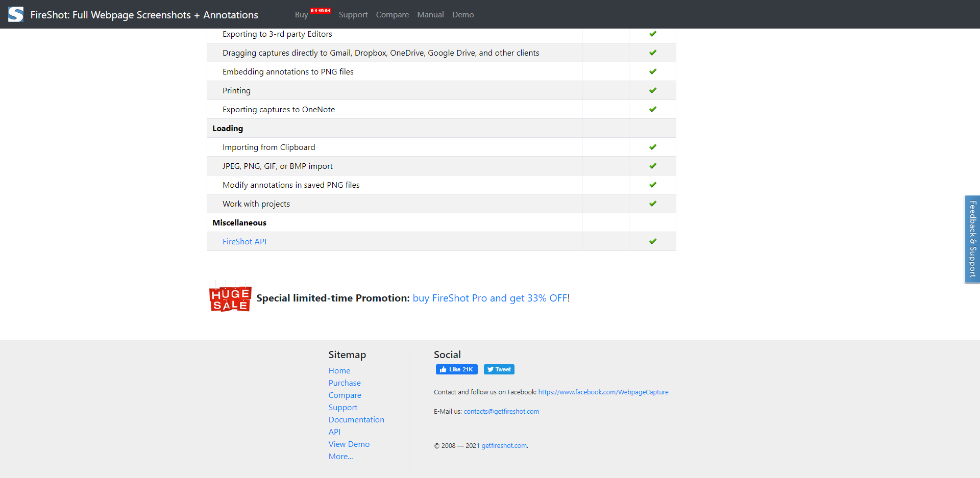The height and width of the screenshot is (478, 980).
Task: Click the FireShot title in the header
Action: point(144,15)
